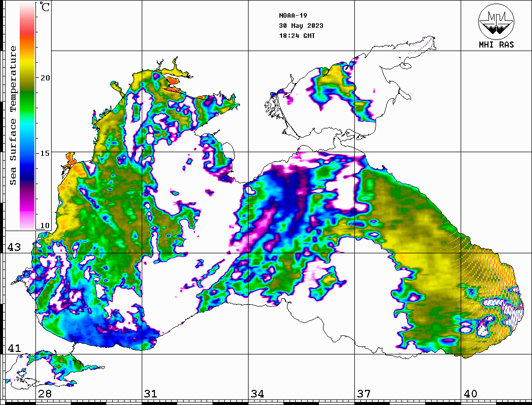Click the MHI RAS logo emblem
The width and height of the screenshot is (532, 405).
(496, 21)
